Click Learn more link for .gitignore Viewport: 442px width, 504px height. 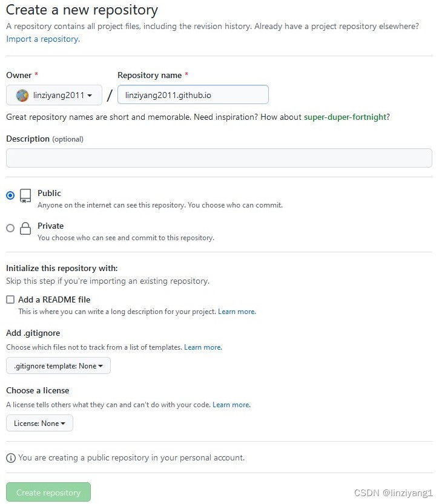point(203,347)
